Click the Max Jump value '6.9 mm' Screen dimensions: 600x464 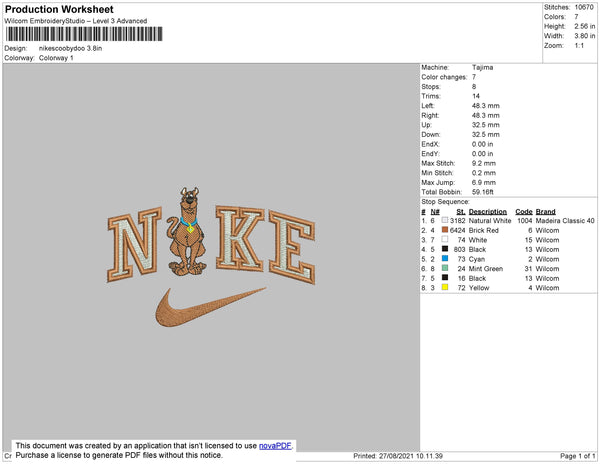point(484,182)
